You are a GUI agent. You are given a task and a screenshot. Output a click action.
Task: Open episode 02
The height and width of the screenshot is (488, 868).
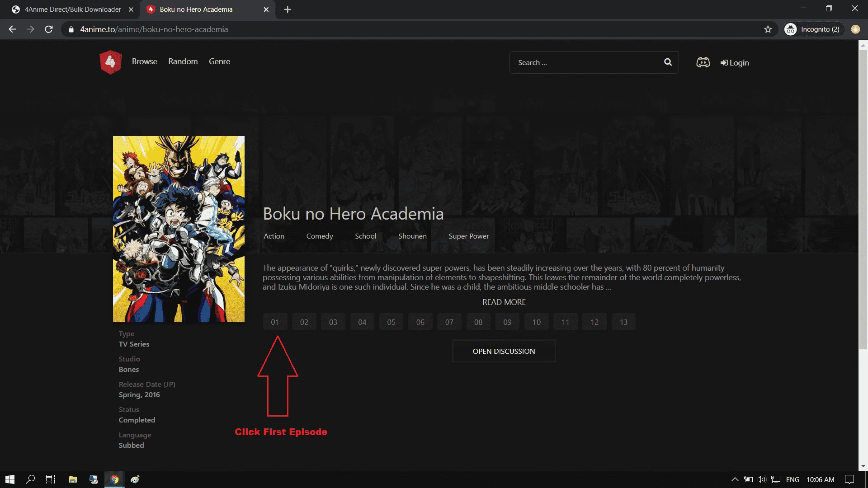(x=304, y=322)
